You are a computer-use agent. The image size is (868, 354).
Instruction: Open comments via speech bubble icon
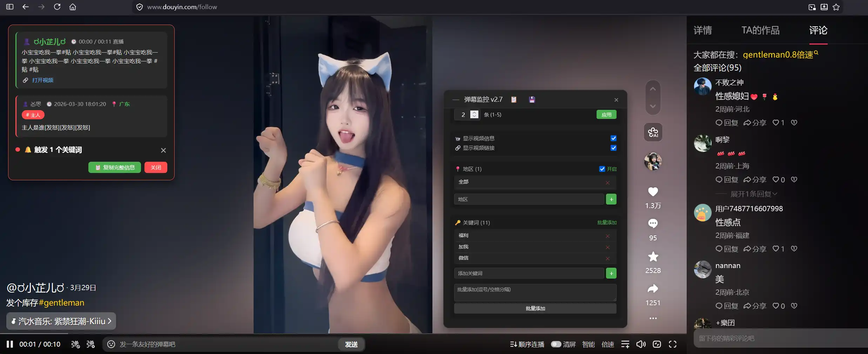653,223
